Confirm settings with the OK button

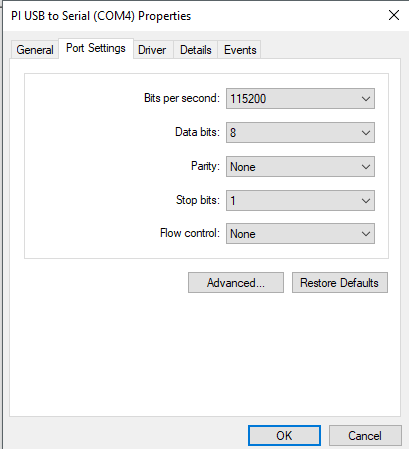point(284,435)
